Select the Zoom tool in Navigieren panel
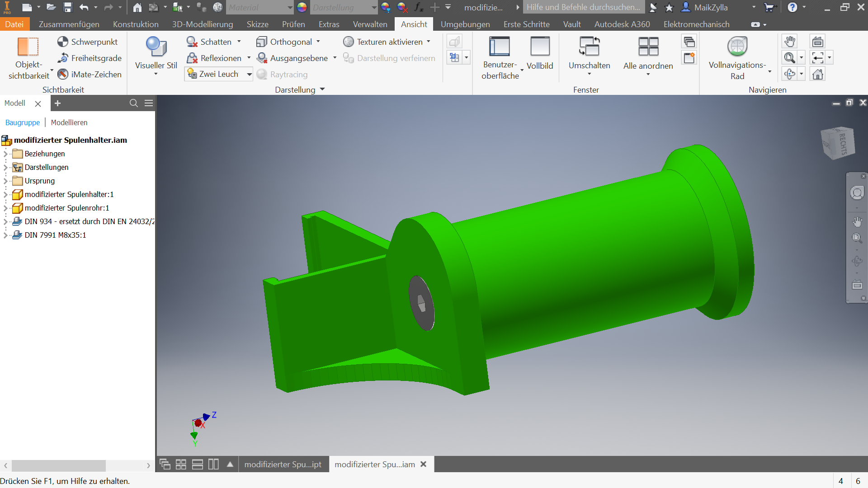This screenshot has height=488, width=868. pyautogui.click(x=790, y=58)
